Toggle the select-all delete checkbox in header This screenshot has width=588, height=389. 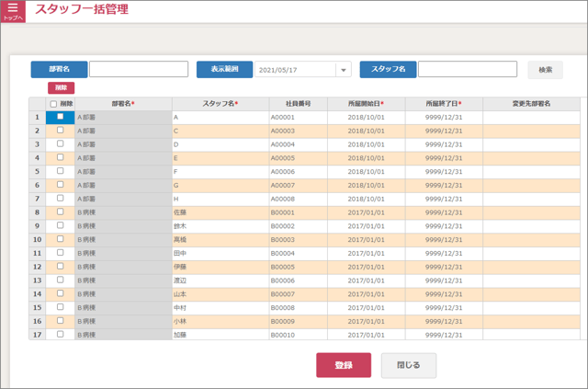point(53,104)
